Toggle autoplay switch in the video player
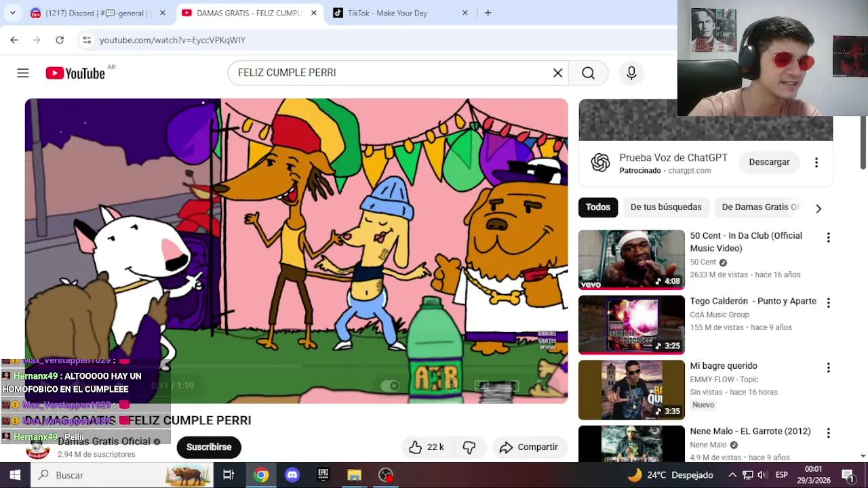The height and width of the screenshot is (488, 868). pos(391,386)
